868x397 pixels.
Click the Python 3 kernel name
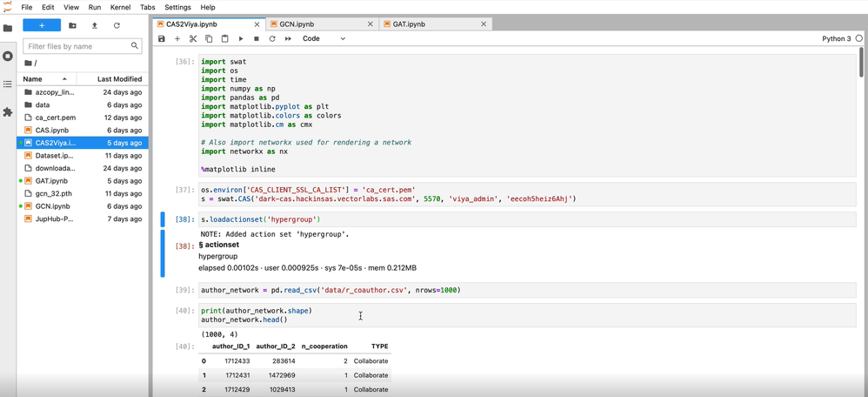pyautogui.click(x=836, y=39)
